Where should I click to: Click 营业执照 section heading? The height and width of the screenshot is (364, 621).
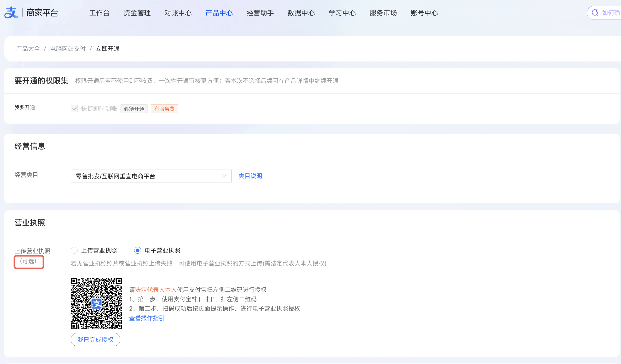[x=30, y=223]
